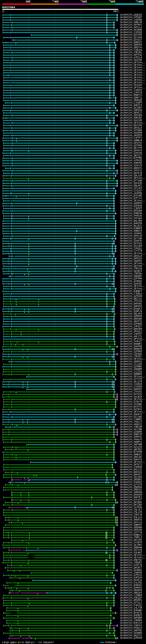The height and width of the screenshot is (644, 146).
Task: Select hit UniRef100_Q10281
Action: tap(131, 477)
